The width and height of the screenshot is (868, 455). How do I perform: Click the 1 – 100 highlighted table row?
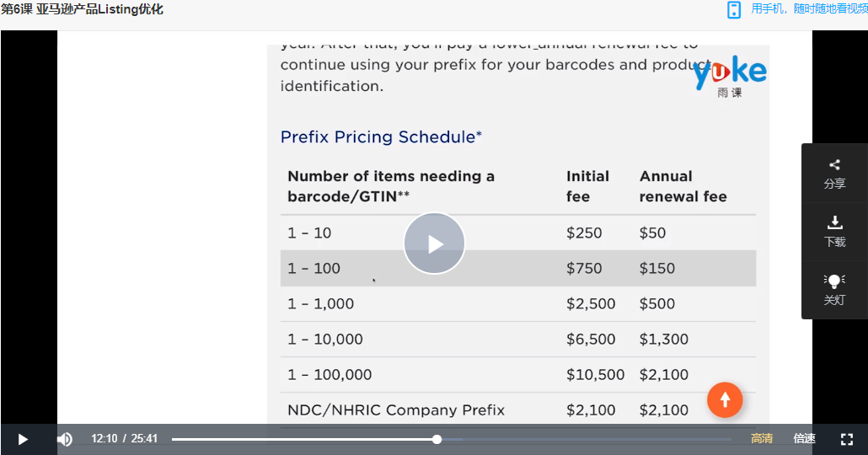(x=518, y=269)
